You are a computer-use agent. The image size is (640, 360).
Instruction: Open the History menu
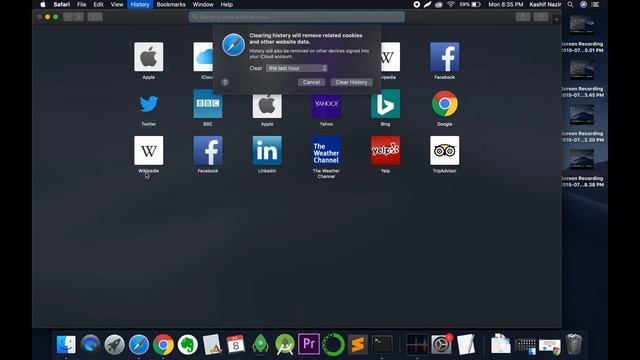click(140, 4)
